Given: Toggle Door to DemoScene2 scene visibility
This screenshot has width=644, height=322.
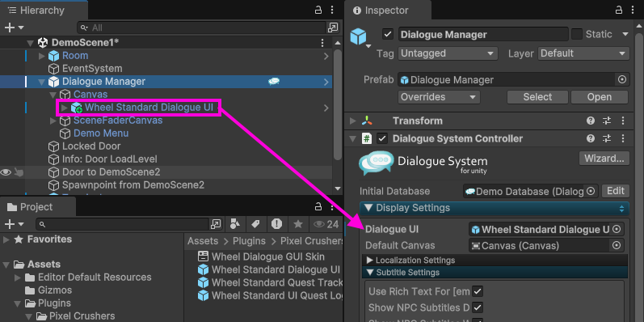Looking at the screenshot, I should coord(6,172).
